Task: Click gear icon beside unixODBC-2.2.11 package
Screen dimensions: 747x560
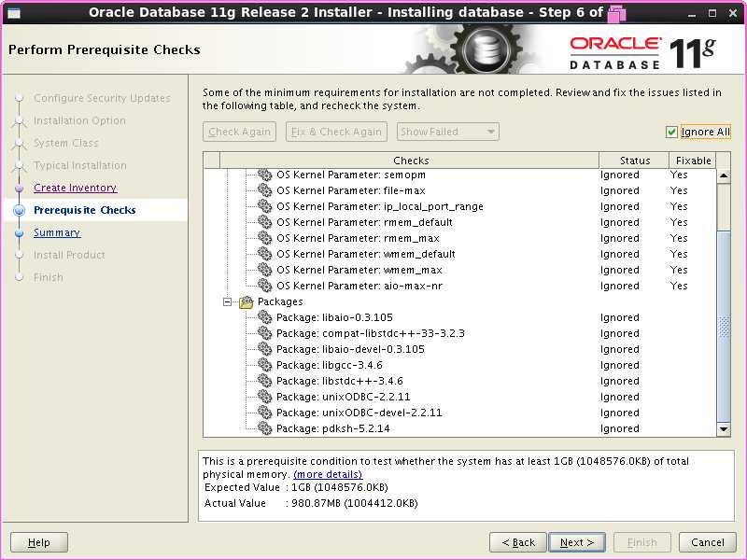Action: click(x=264, y=397)
